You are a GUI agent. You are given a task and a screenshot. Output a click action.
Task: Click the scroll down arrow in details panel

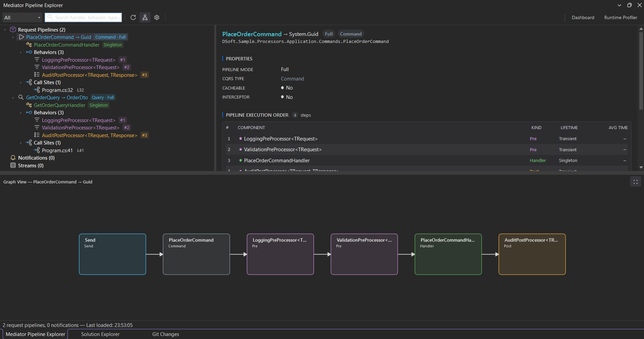tap(641, 167)
